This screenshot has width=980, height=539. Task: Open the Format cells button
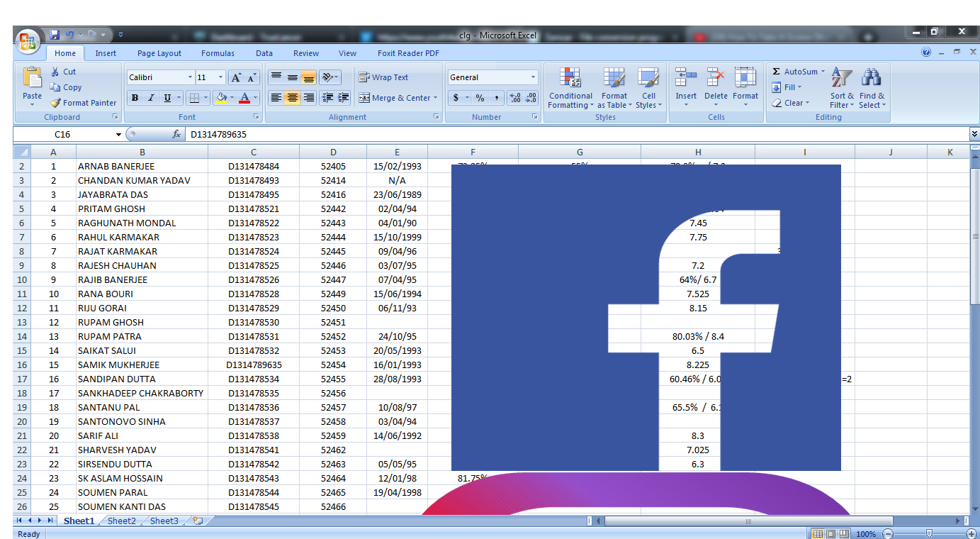pyautogui.click(x=745, y=88)
